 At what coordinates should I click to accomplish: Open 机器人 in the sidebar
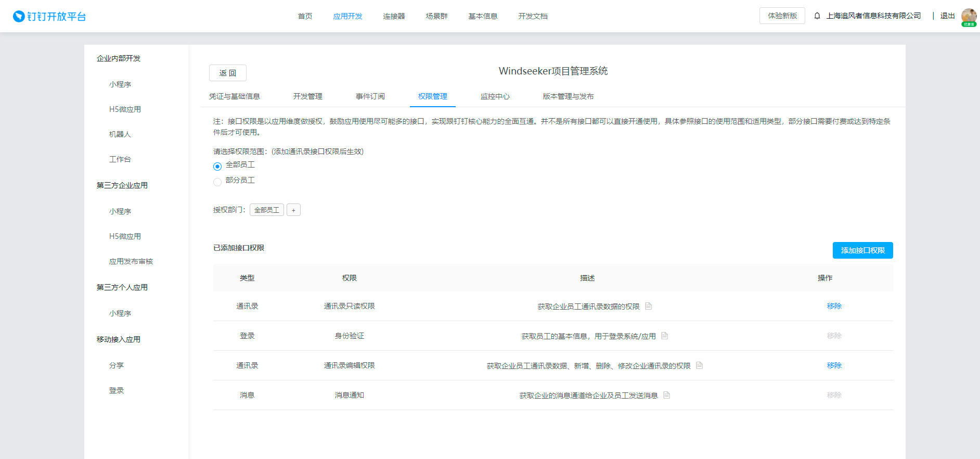click(x=120, y=134)
